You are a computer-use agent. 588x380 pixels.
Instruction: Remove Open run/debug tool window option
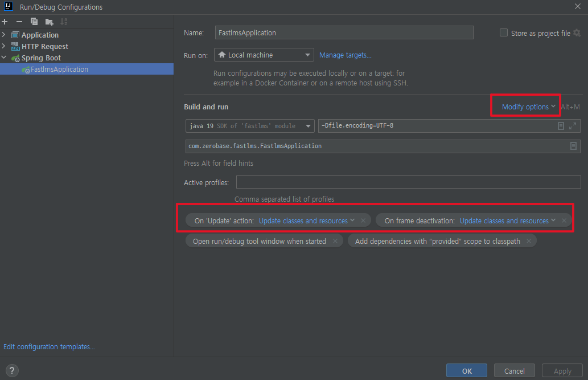(x=335, y=241)
